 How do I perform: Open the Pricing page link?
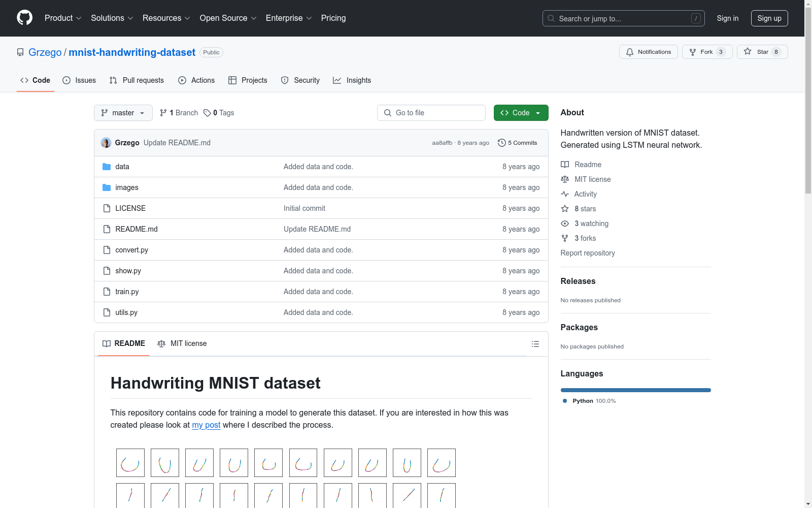click(x=333, y=18)
